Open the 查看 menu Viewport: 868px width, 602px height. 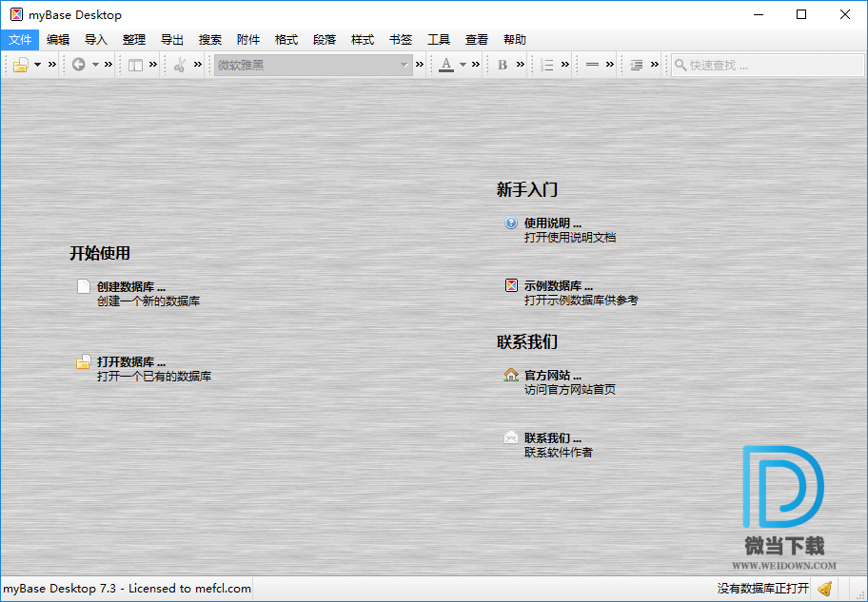coord(477,40)
